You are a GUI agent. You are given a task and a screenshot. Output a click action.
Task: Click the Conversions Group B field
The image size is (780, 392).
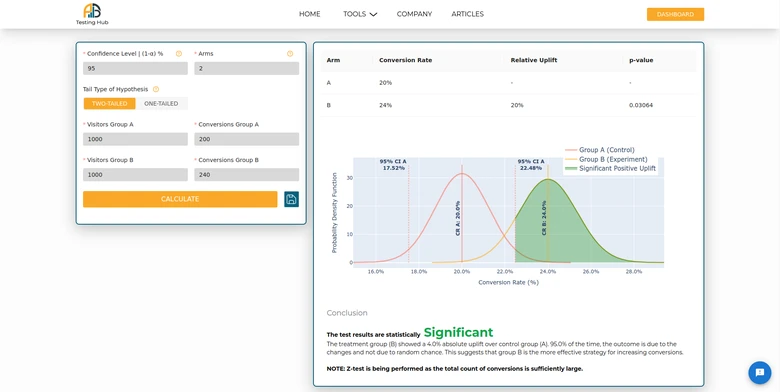click(x=247, y=175)
